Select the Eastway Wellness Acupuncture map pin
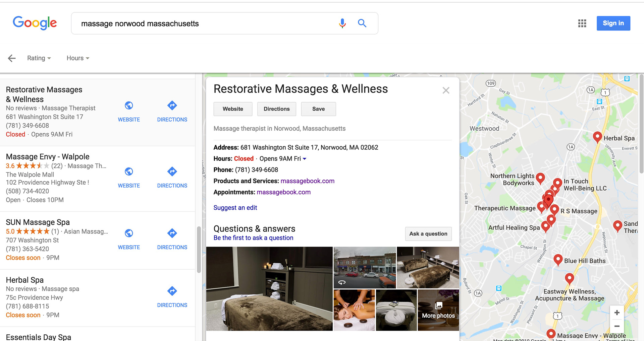Viewport: 644px width, 341px height. click(x=569, y=279)
